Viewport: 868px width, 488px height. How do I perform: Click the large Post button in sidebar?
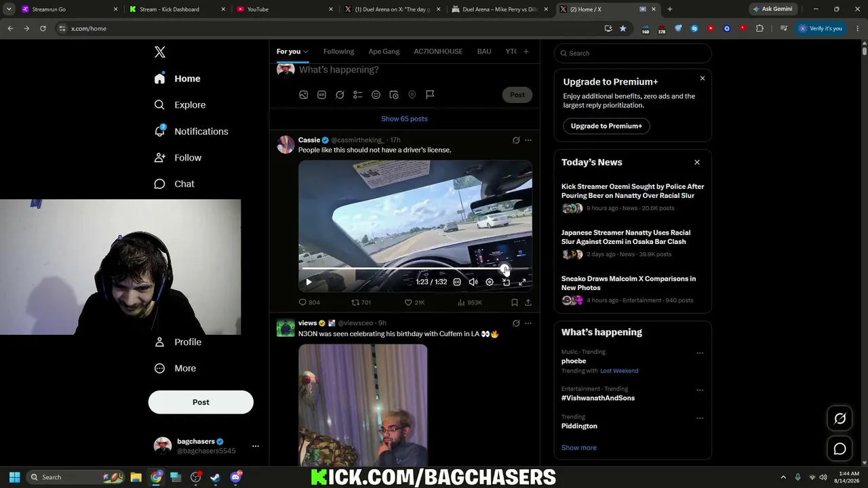point(201,402)
